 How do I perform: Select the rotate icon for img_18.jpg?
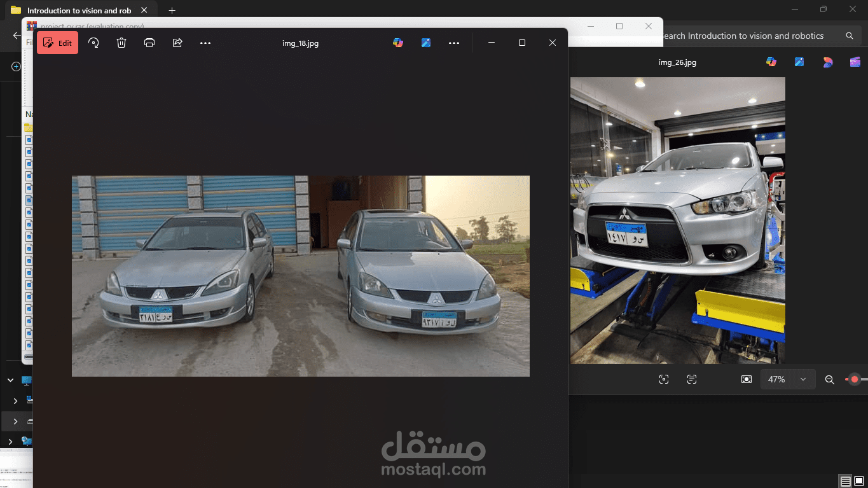[93, 43]
